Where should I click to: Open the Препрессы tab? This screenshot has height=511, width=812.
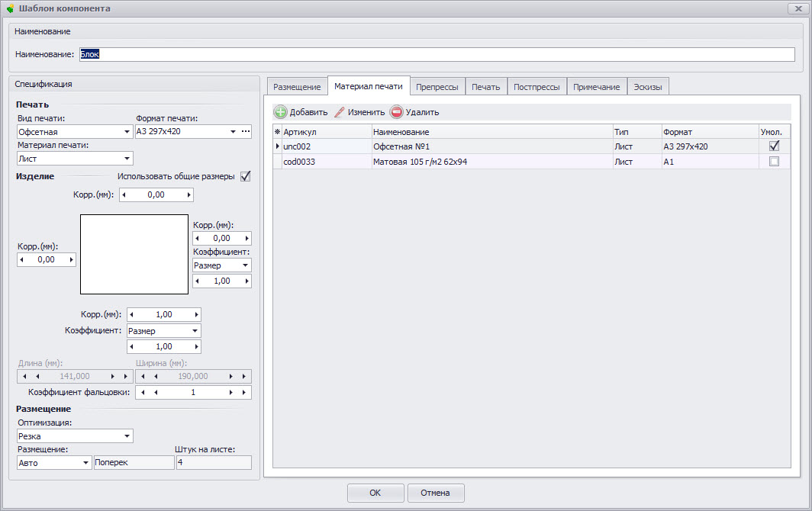[437, 87]
